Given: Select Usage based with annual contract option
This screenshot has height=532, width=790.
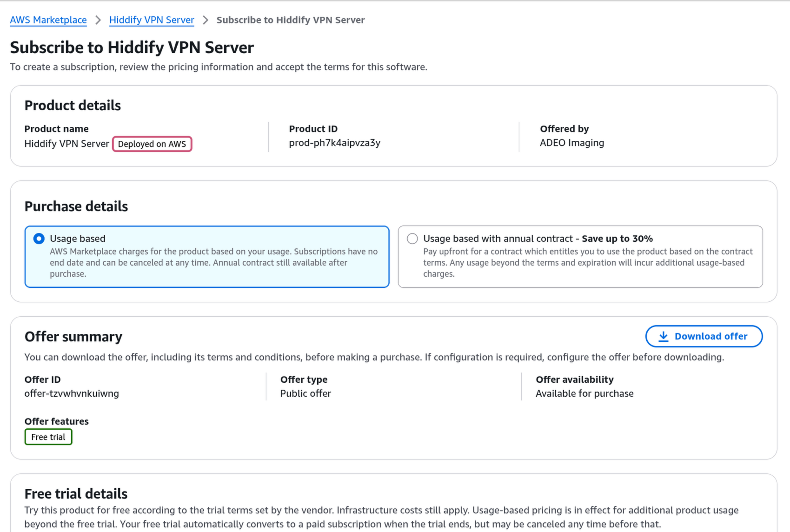Looking at the screenshot, I should (x=412, y=238).
